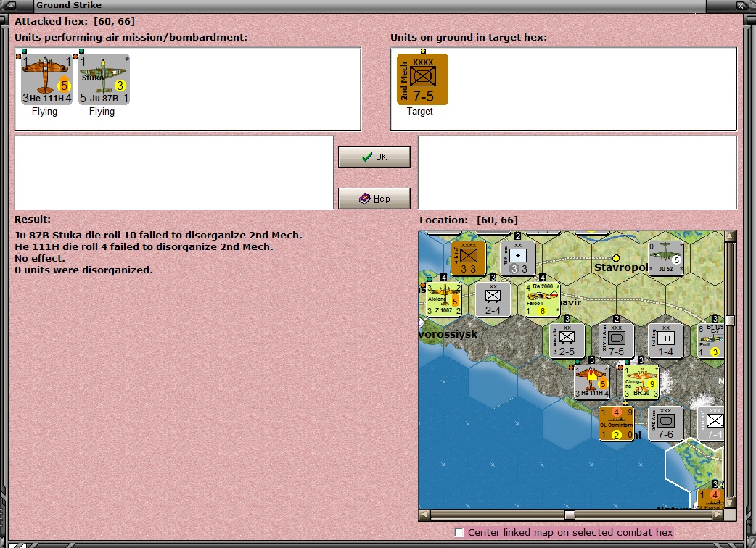Click the map vertical scrollbar thumb
The image size is (756, 548).
point(730,321)
